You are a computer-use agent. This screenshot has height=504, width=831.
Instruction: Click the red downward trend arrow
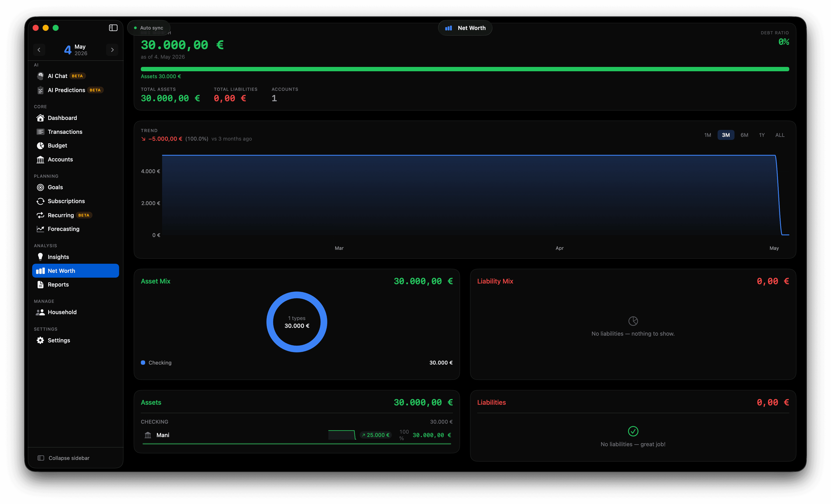click(143, 139)
